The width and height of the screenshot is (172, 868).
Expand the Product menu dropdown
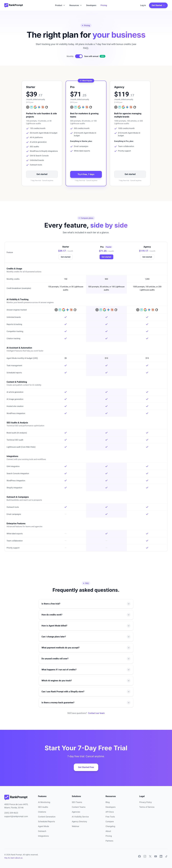pyautogui.click(x=60, y=5)
